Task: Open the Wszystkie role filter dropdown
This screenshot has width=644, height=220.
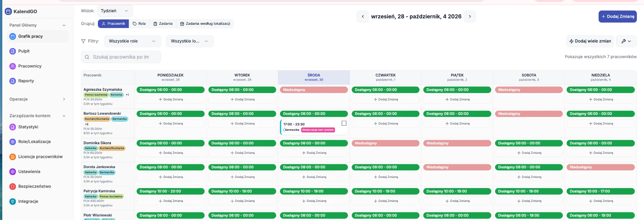Action: (132, 41)
